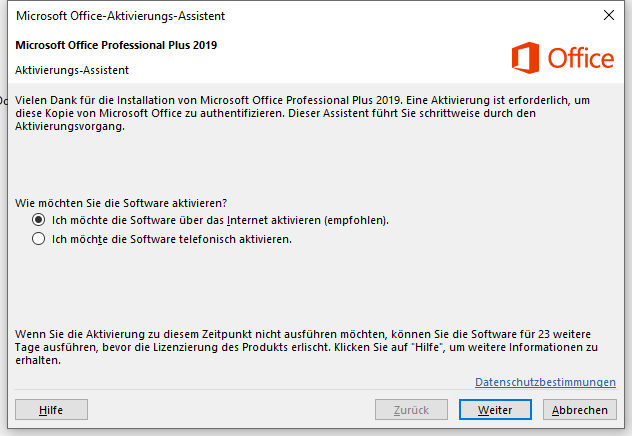The height and width of the screenshot is (436, 632).
Task: Click the notice about 23 weitere Tage
Action: point(300,347)
